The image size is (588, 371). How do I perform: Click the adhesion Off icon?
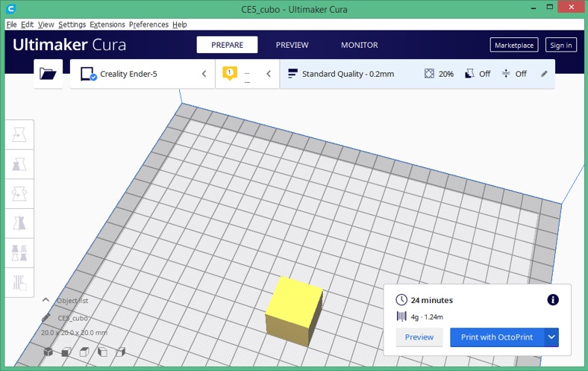coord(505,73)
